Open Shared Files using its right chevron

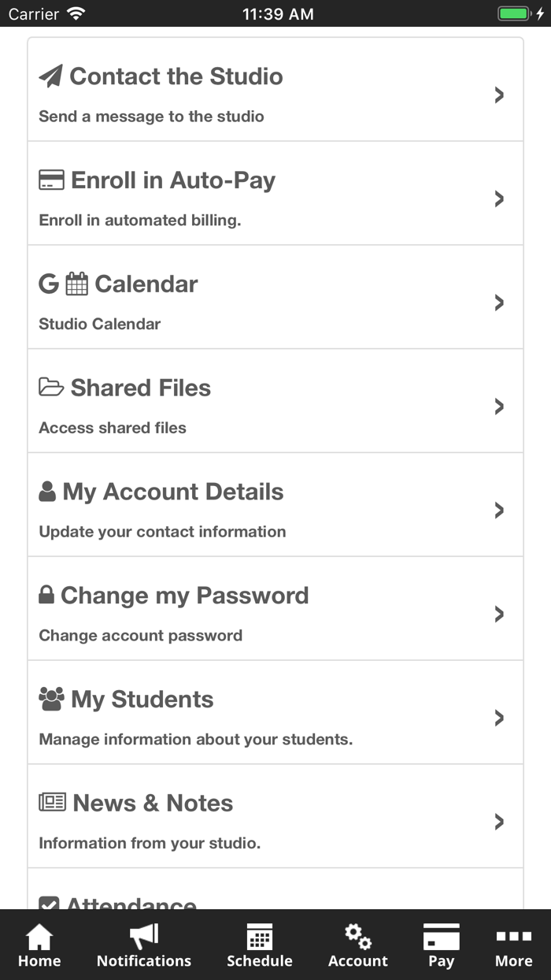(x=499, y=406)
